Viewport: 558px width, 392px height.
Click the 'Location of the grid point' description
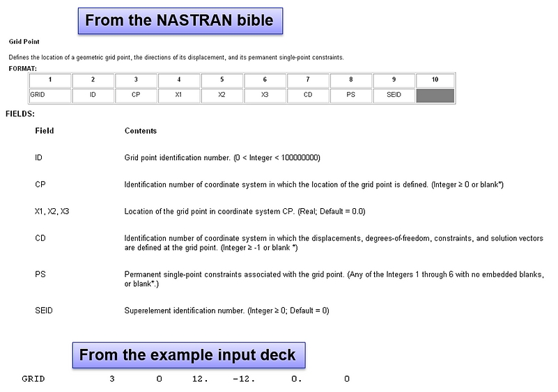245,211
